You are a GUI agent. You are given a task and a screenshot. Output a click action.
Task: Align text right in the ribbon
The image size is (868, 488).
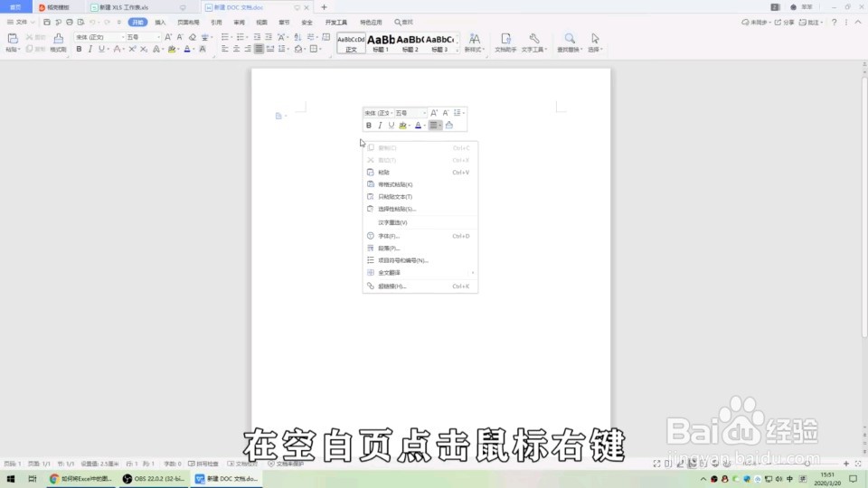point(248,49)
